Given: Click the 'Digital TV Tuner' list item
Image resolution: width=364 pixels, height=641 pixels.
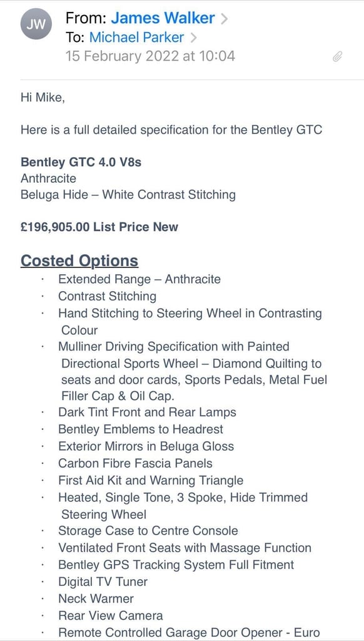Looking at the screenshot, I should (103, 582).
